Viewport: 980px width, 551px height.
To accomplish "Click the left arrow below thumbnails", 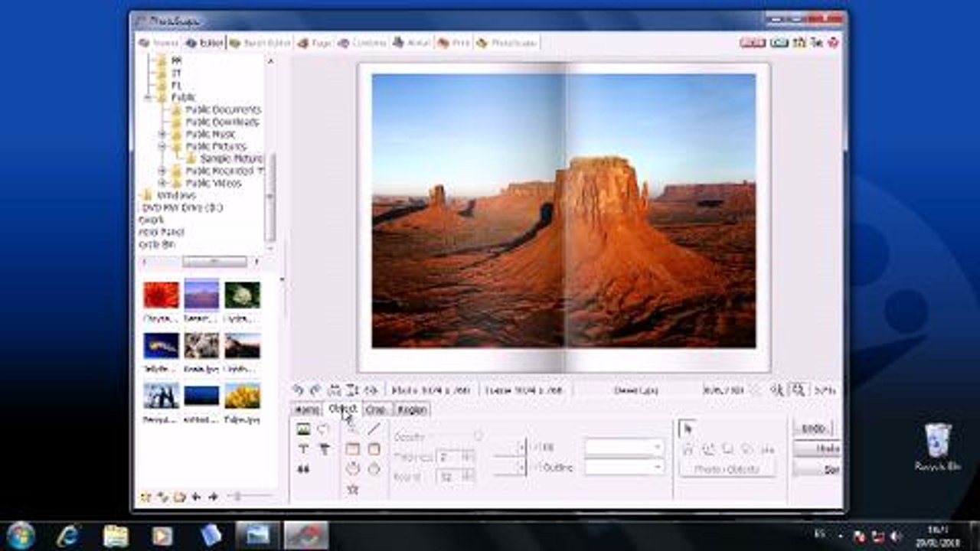I will click(196, 497).
